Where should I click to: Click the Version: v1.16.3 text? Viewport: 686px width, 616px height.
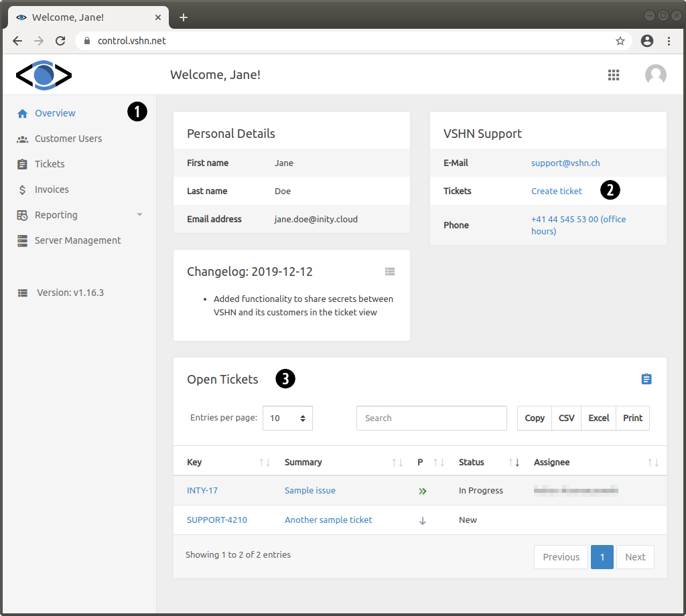click(70, 293)
